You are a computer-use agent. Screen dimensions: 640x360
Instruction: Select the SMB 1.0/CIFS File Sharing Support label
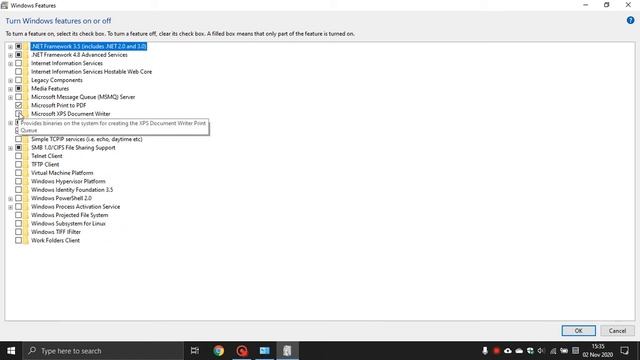73,147
